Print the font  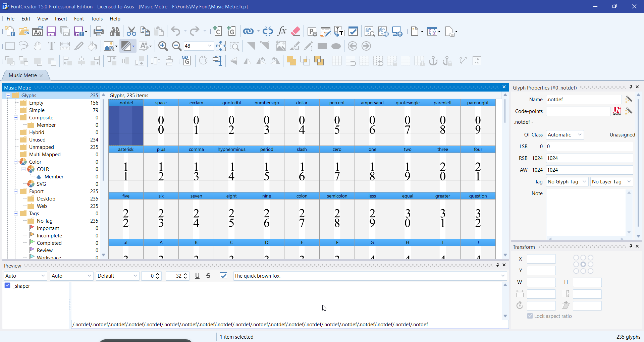pos(99,32)
